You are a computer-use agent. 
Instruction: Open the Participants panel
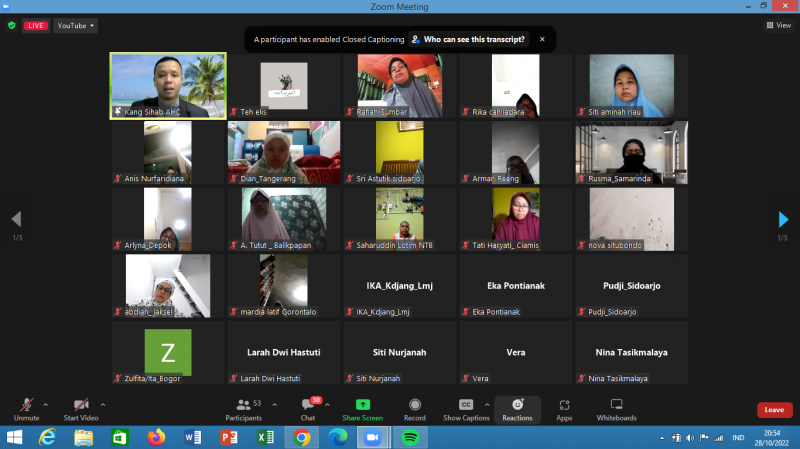point(242,407)
